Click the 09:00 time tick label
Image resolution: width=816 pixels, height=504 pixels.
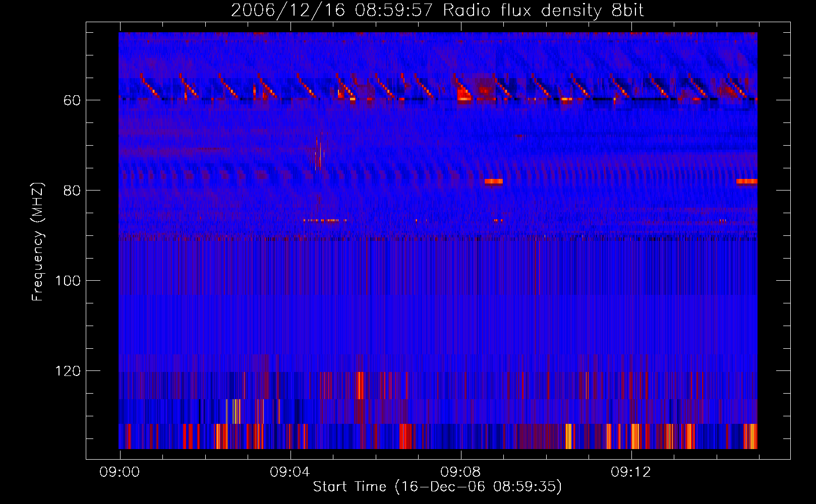click(x=120, y=472)
